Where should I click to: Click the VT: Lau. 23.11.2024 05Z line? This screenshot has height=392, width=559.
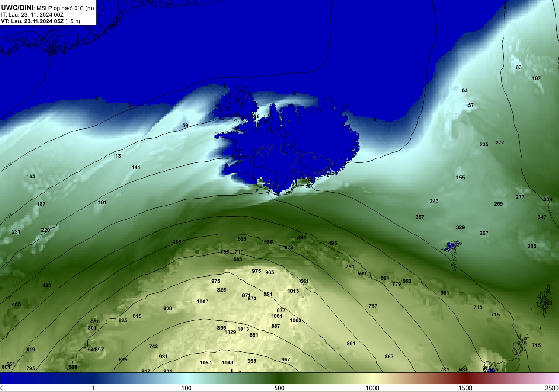click(x=41, y=21)
